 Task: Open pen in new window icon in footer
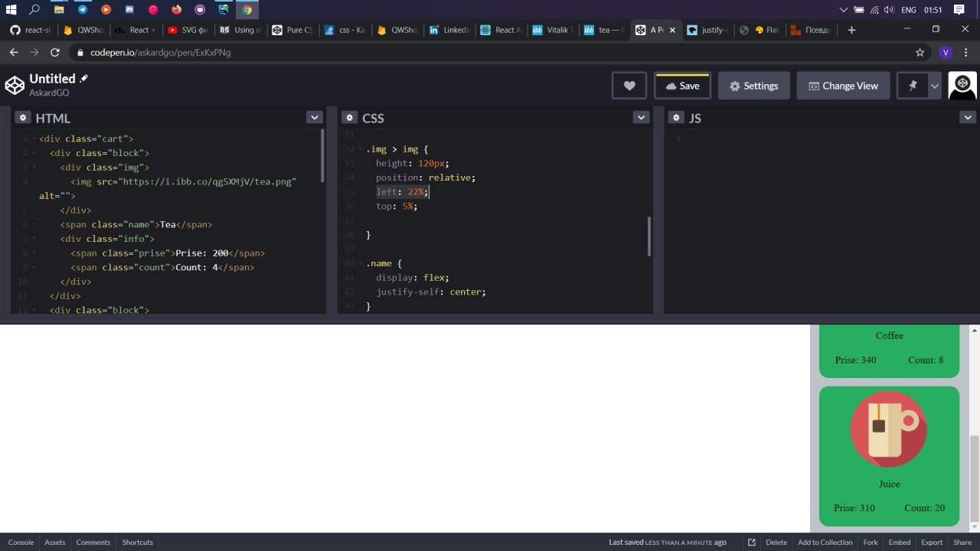point(752,543)
